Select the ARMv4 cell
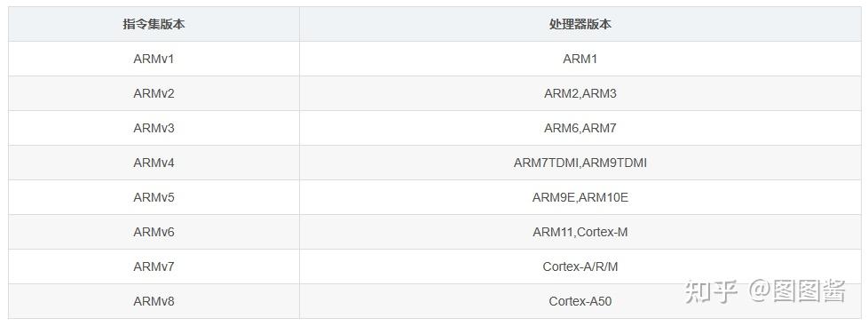868x326 pixels. (154, 163)
